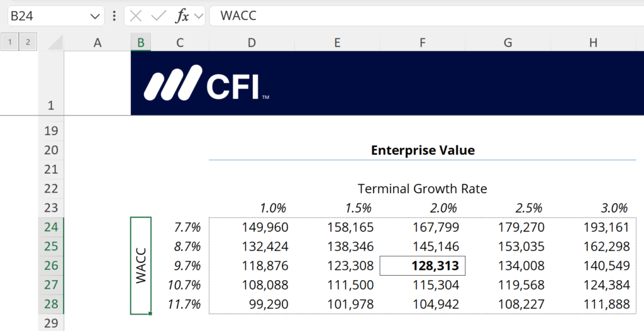644x331 pixels.
Task: Click the Cancel (X) formula bar icon
Action: coord(135,16)
